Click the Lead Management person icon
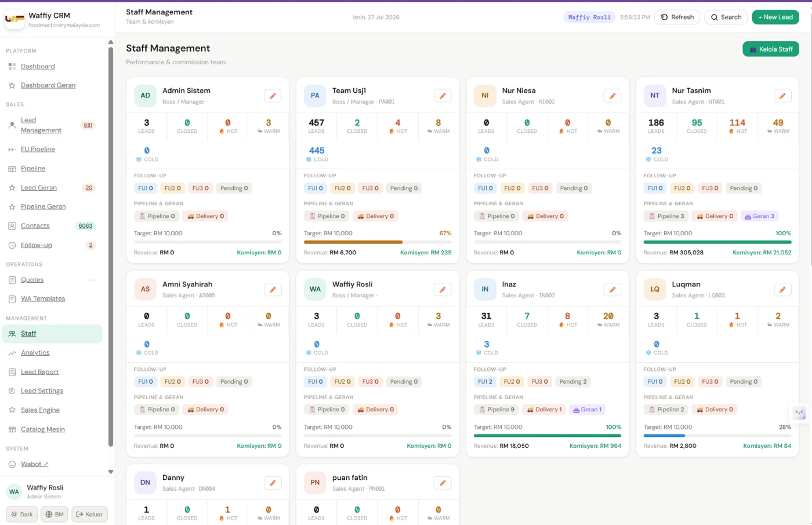 coord(12,125)
